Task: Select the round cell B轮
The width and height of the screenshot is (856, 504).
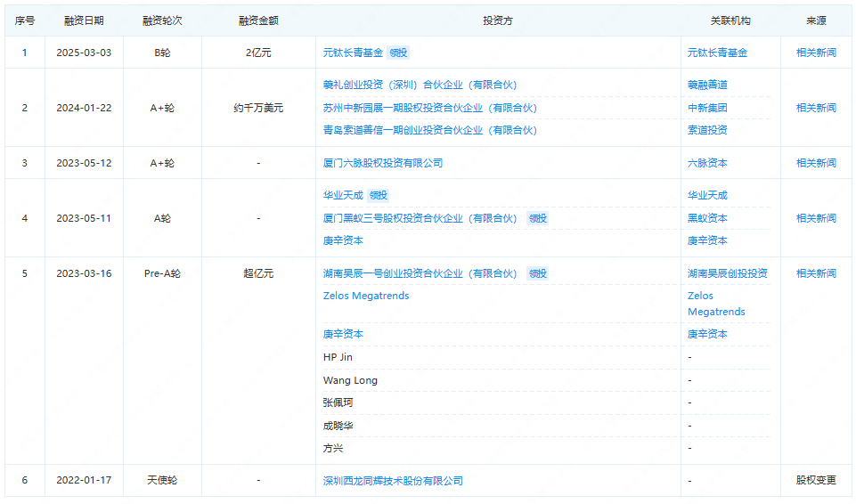Action: pos(162,53)
